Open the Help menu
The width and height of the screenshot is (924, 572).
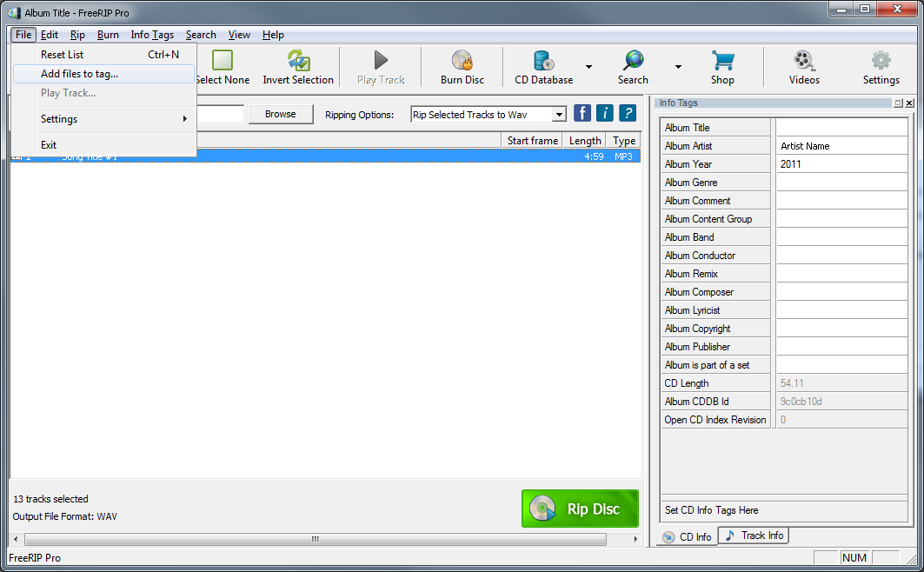tap(274, 35)
